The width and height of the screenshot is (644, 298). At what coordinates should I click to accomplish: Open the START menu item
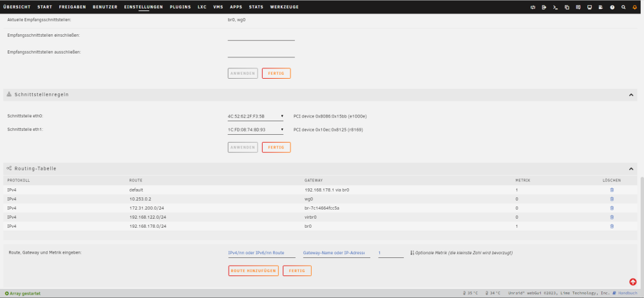(44, 7)
